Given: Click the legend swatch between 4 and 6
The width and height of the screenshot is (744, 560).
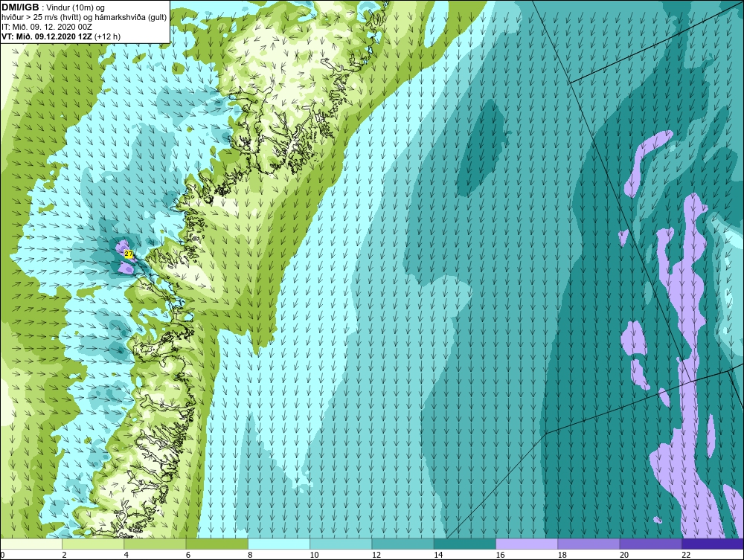Looking at the screenshot, I should pyautogui.click(x=155, y=544).
